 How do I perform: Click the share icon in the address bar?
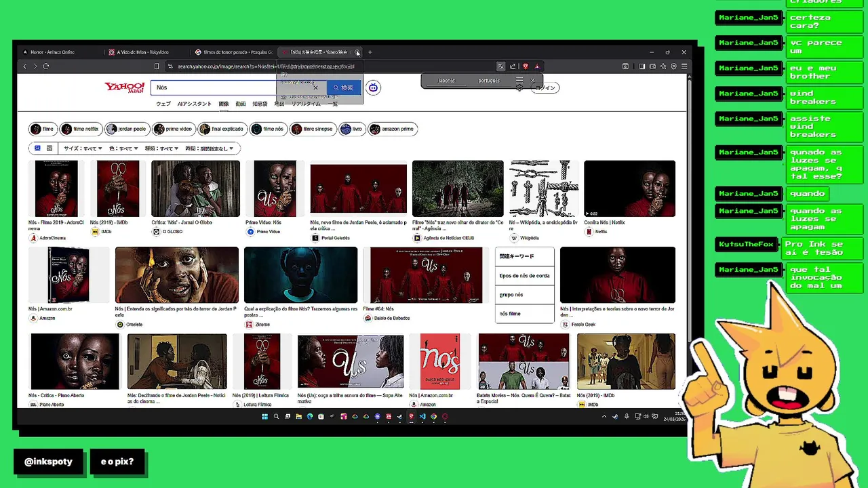tap(513, 66)
